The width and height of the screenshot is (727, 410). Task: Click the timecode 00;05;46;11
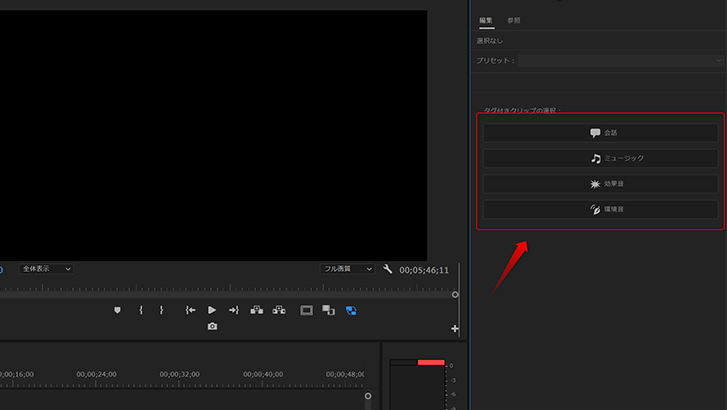tap(424, 270)
